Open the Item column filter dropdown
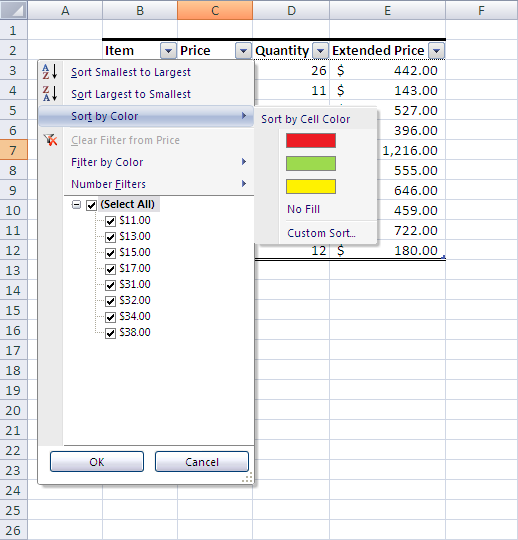 tap(168, 51)
